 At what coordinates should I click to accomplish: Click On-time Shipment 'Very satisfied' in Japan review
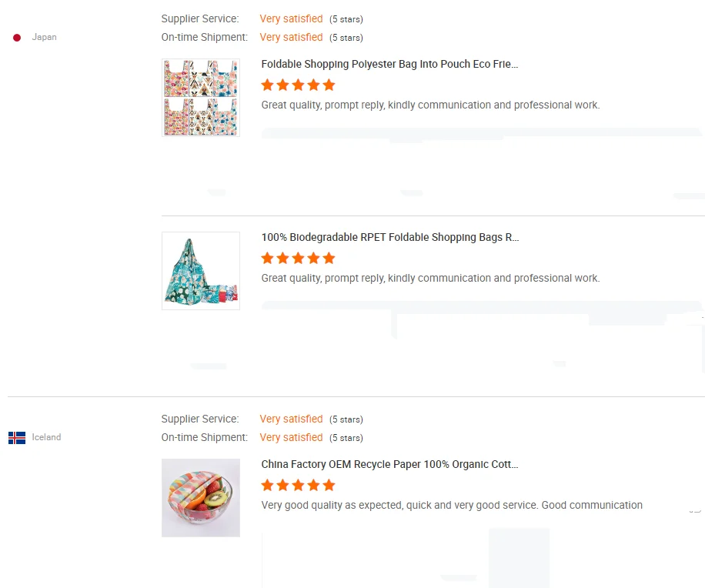click(291, 37)
